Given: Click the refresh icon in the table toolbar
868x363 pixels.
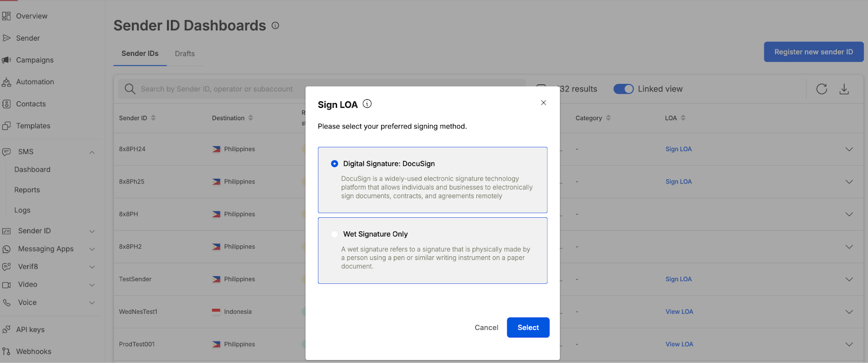Looking at the screenshot, I should pos(821,89).
